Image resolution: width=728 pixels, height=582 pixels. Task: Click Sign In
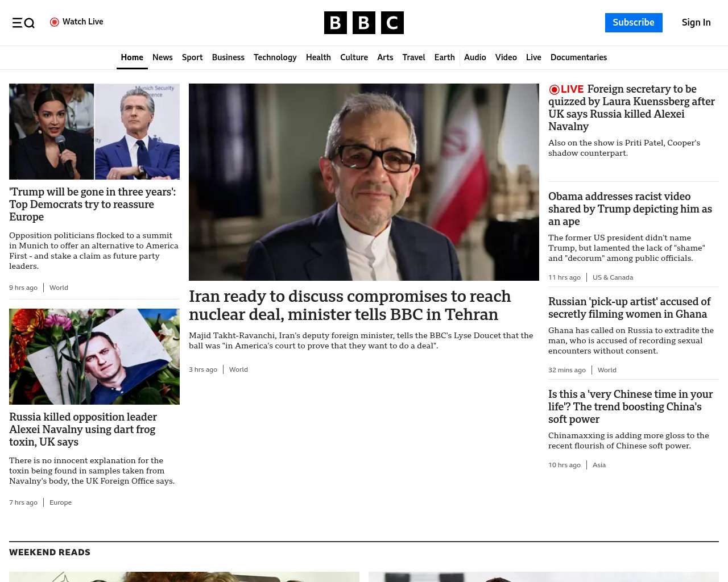[696, 23]
